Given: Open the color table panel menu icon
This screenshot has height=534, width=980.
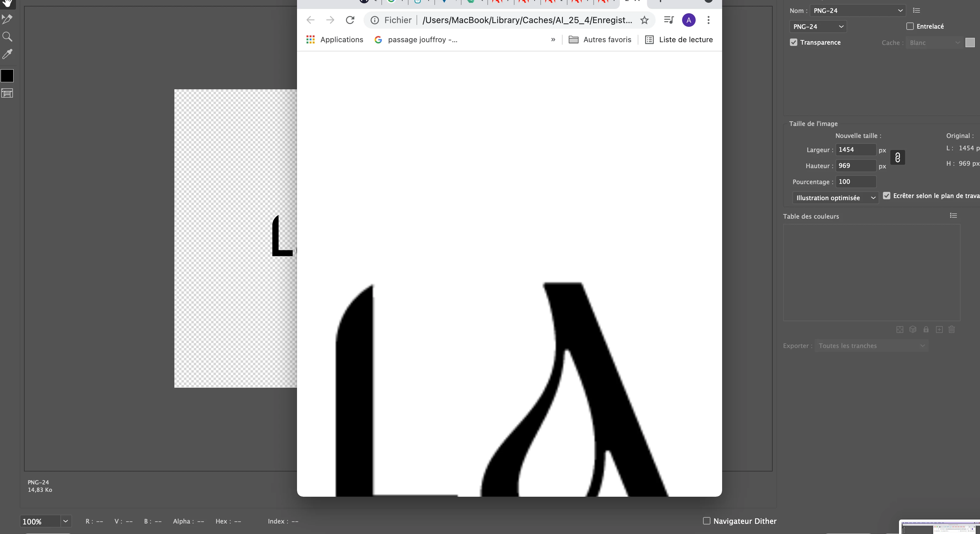Looking at the screenshot, I should tap(953, 216).
